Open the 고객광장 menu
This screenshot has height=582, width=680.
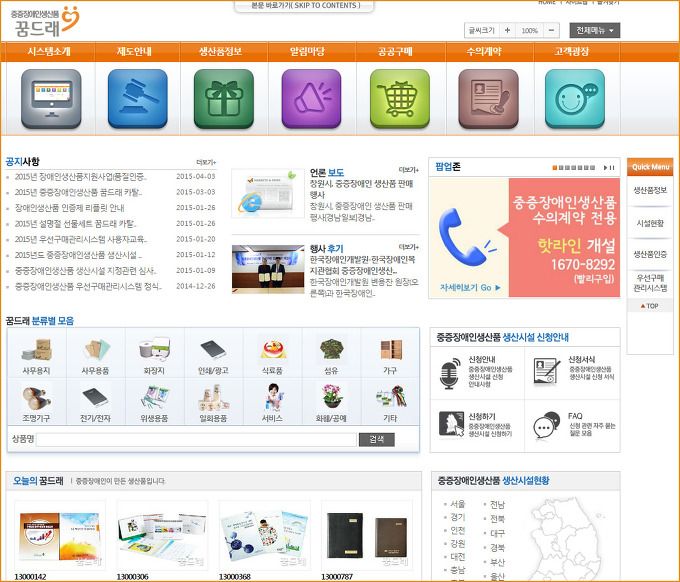(572, 52)
